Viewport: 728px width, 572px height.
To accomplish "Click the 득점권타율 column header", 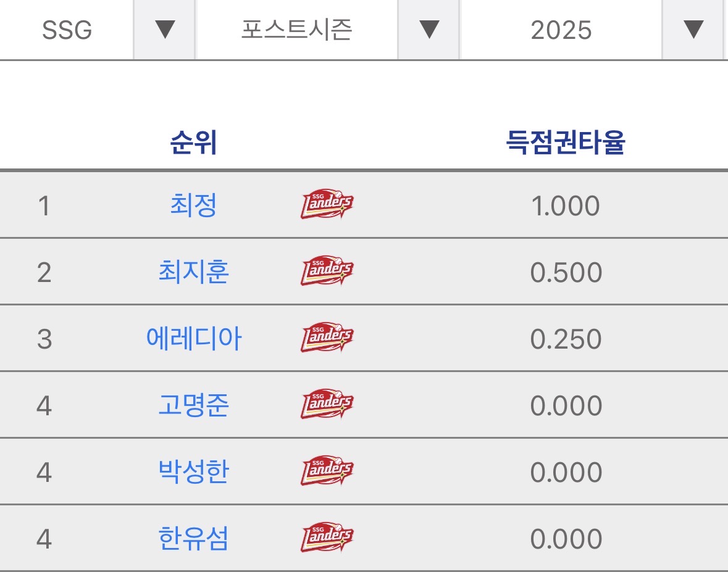I will 565,143.
